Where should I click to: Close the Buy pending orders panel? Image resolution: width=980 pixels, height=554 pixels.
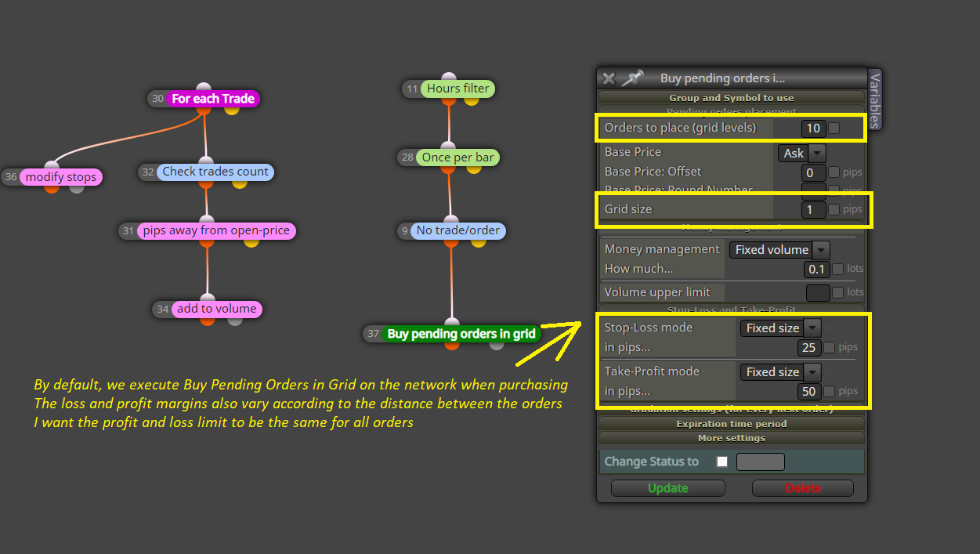pos(609,78)
